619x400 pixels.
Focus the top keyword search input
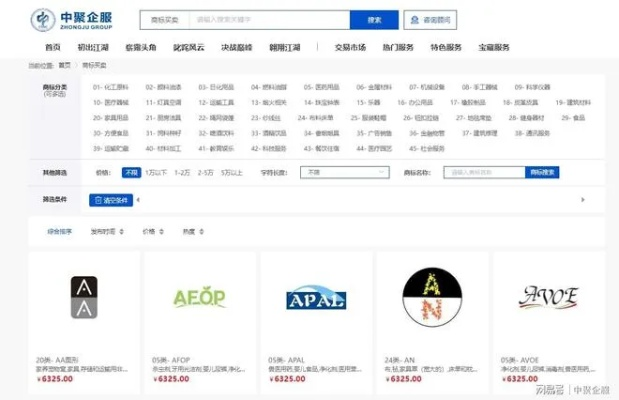[270, 20]
